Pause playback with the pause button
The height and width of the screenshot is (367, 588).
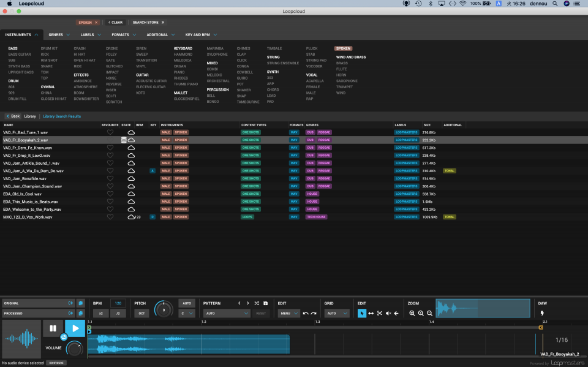pyautogui.click(x=53, y=328)
